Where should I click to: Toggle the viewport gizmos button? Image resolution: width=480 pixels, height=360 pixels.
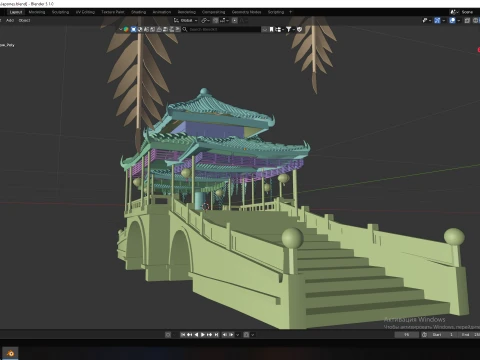point(437,20)
